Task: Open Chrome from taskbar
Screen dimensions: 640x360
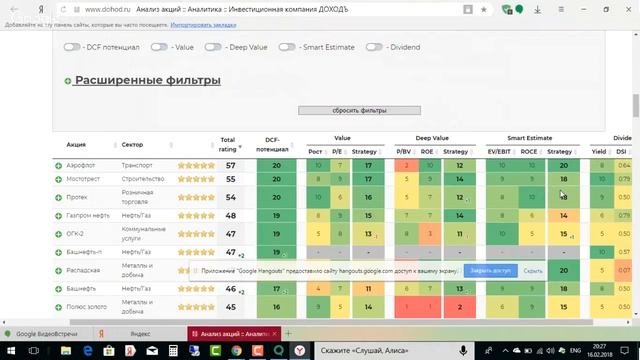Action: pos(237,351)
